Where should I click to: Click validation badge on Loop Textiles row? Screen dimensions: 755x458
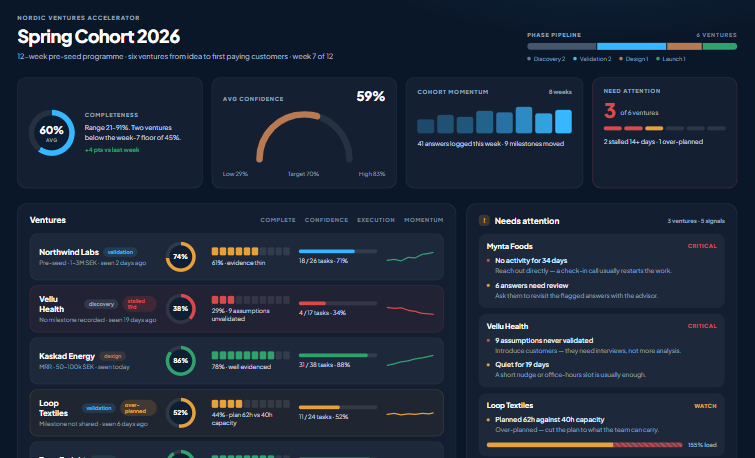(x=99, y=408)
